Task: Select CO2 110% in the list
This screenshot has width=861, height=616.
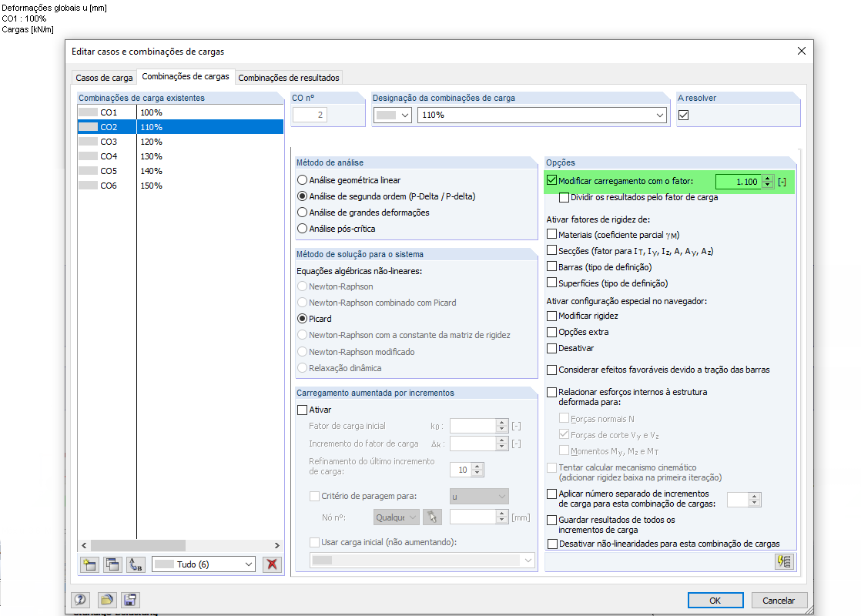Action: pyautogui.click(x=180, y=127)
